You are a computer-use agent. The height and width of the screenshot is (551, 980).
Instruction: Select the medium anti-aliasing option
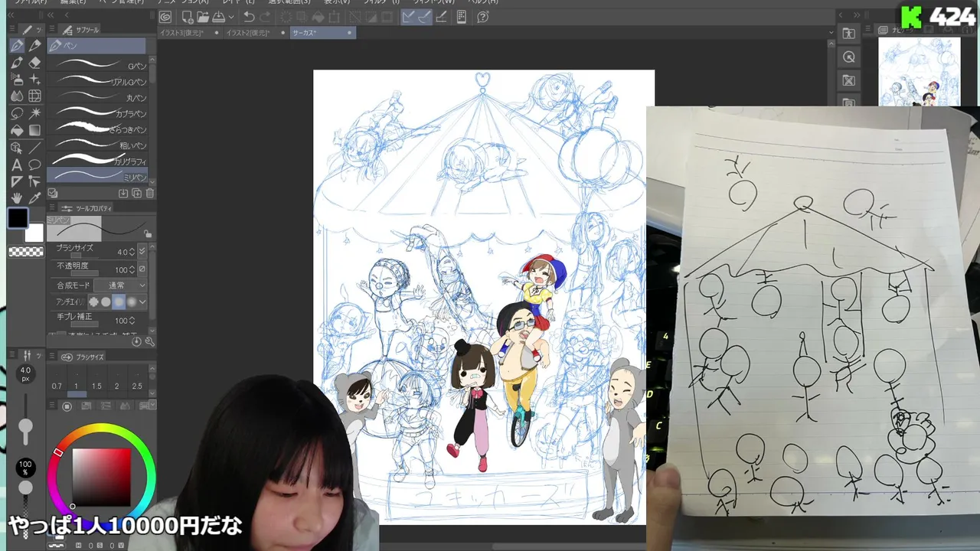point(119,302)
